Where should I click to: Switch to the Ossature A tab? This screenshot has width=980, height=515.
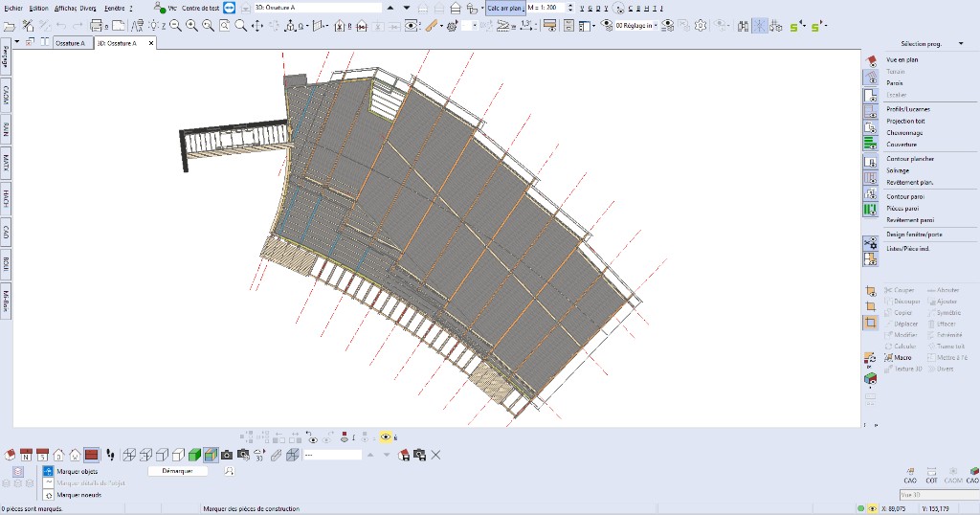71,43
